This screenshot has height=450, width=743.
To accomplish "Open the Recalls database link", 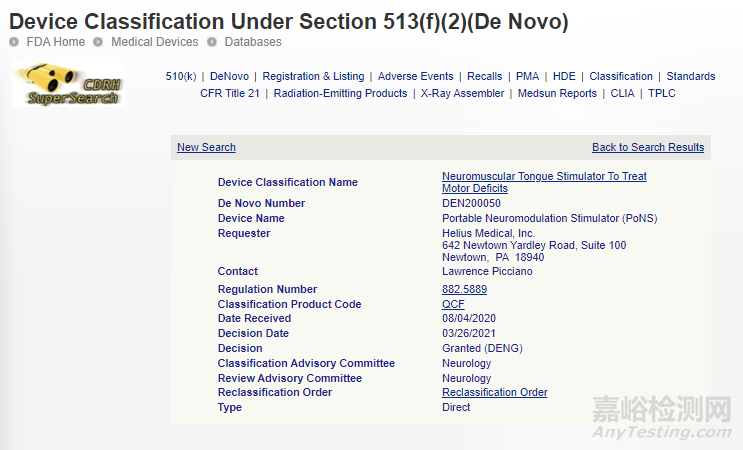I will (x=484, y=76).
